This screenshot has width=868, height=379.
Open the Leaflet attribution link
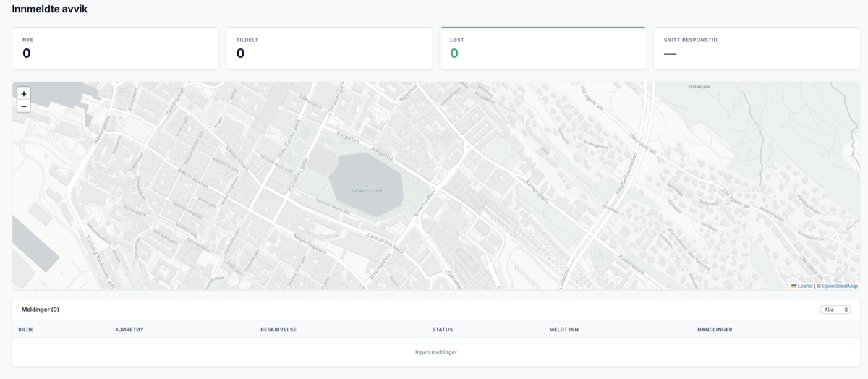805,286
